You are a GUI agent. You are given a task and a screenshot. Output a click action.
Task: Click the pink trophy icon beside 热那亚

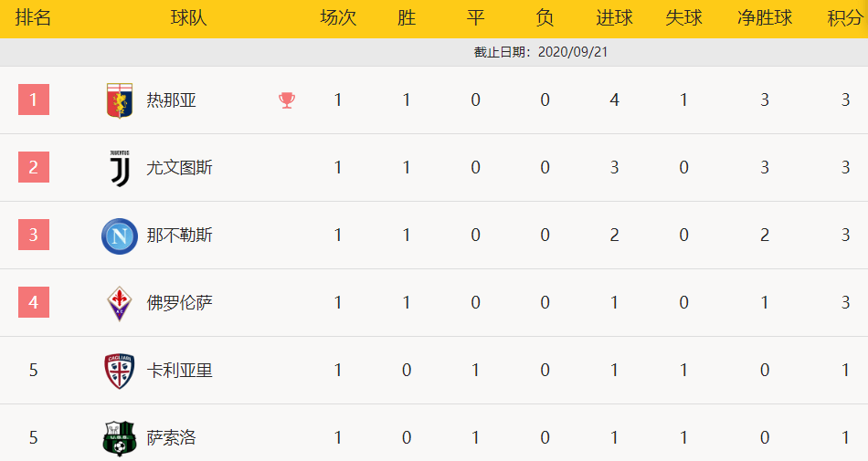click(287, 100)
